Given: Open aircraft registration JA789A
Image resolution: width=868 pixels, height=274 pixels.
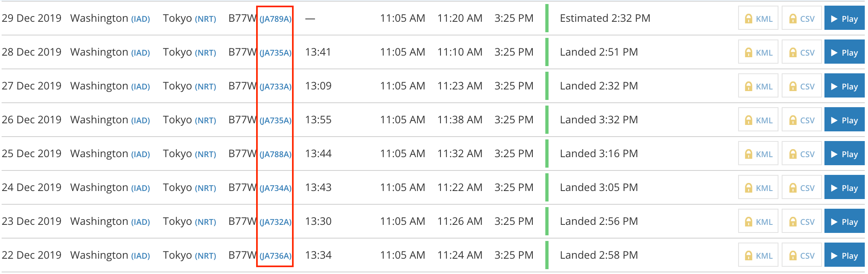Looking at the screenshot, I should [275, 19].
